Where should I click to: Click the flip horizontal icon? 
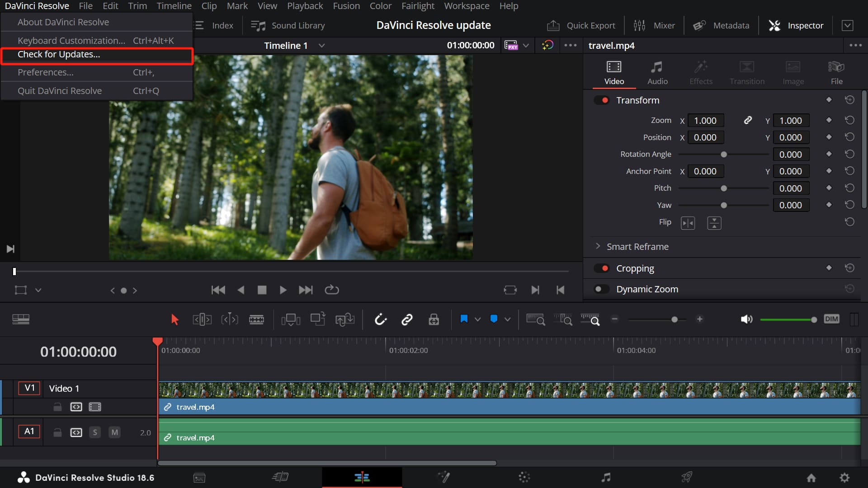(x=688, y=223)
